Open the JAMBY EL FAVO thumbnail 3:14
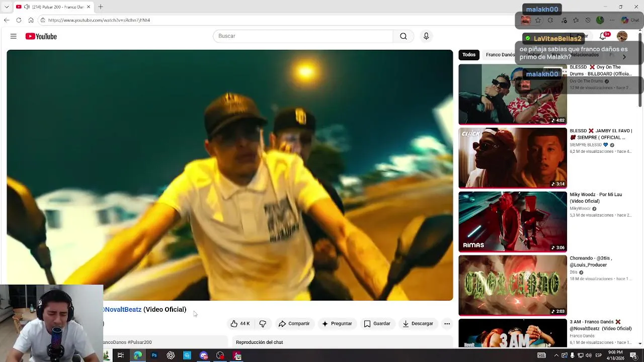 pyautogui.click(x=513, y=158)
